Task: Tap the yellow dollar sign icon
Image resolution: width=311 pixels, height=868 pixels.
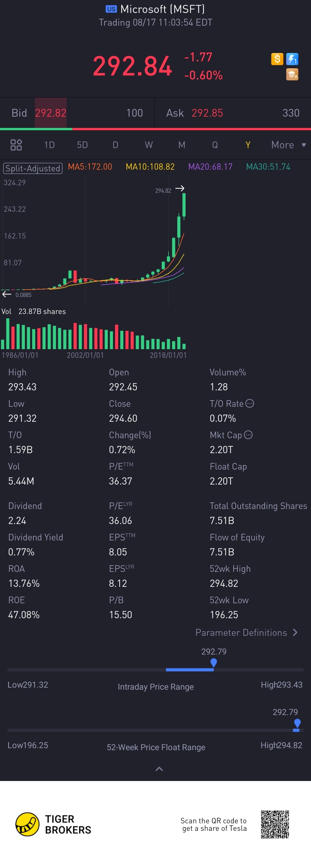Action: [277, 59]
